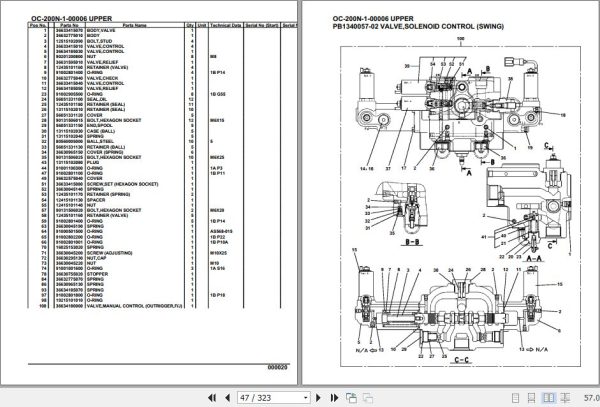Click the 57.0 zoom value
600x407 pixels.
pos(592,398)
